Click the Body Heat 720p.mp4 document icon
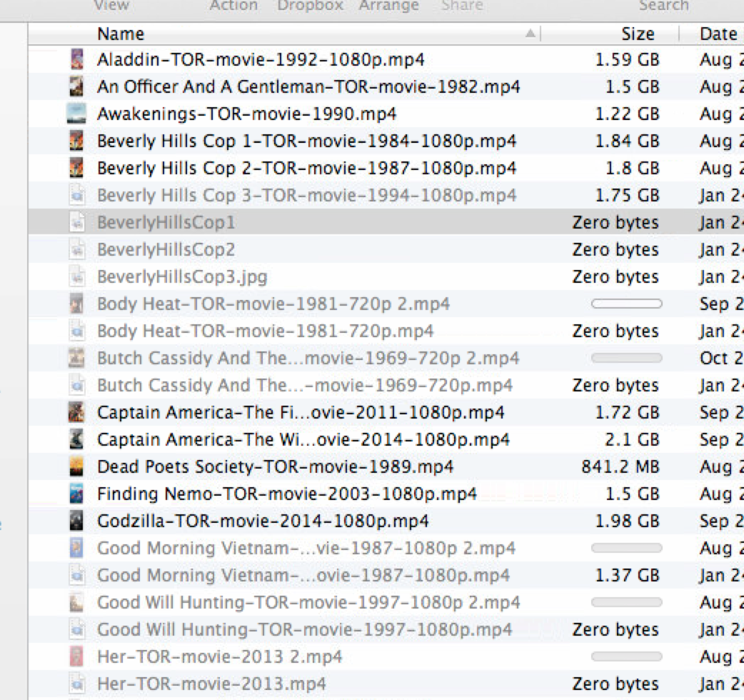This screenshot has height=700, width=744. (x=77, y=331)
